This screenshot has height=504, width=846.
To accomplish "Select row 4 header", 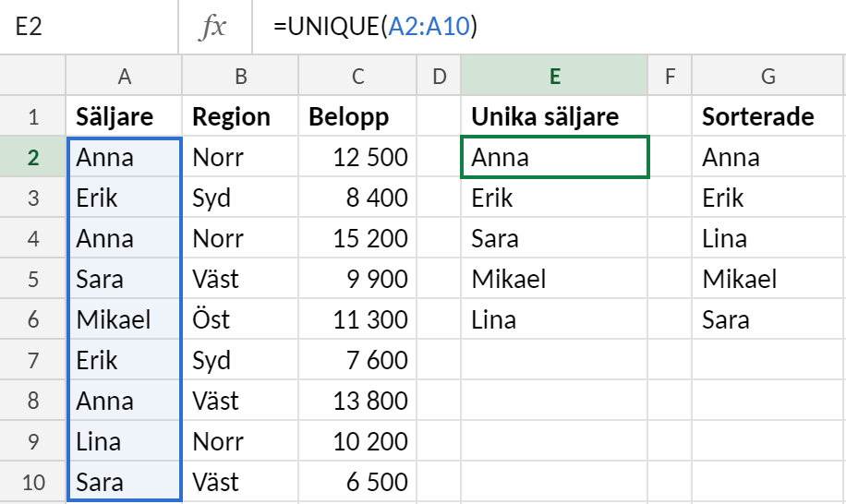I will pyautogui.click(x=33, y=238).
